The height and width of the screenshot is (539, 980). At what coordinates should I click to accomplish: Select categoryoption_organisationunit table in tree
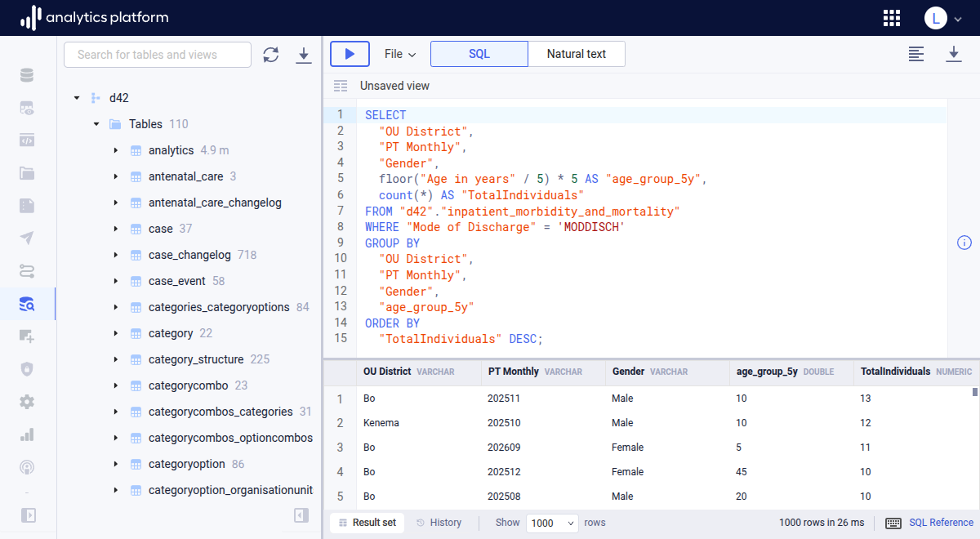230,490
